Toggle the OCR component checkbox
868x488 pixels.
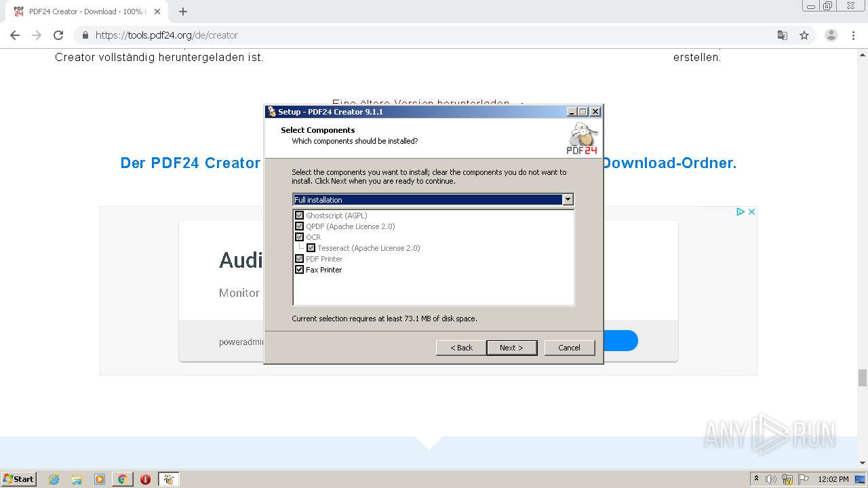click(x=299, y=237)
